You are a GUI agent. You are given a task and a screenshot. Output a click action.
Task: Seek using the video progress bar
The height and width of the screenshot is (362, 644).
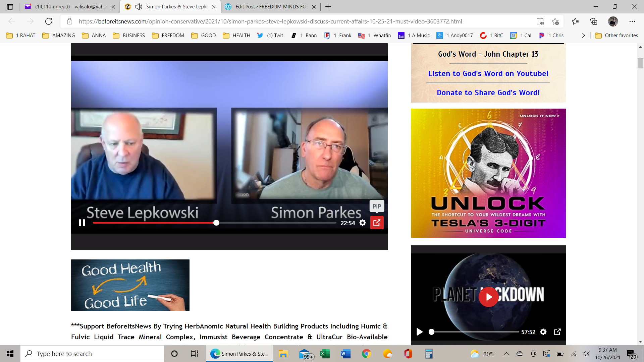click(x=216, y=223)
